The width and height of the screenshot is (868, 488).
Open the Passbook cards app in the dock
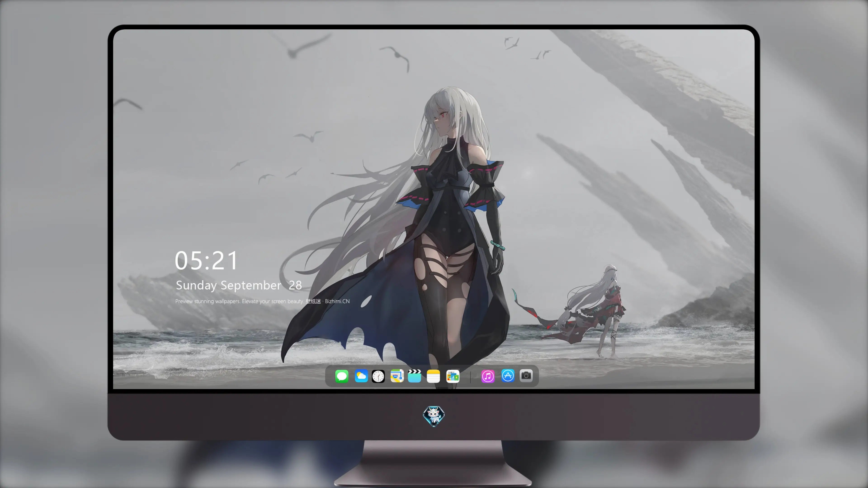453,376
